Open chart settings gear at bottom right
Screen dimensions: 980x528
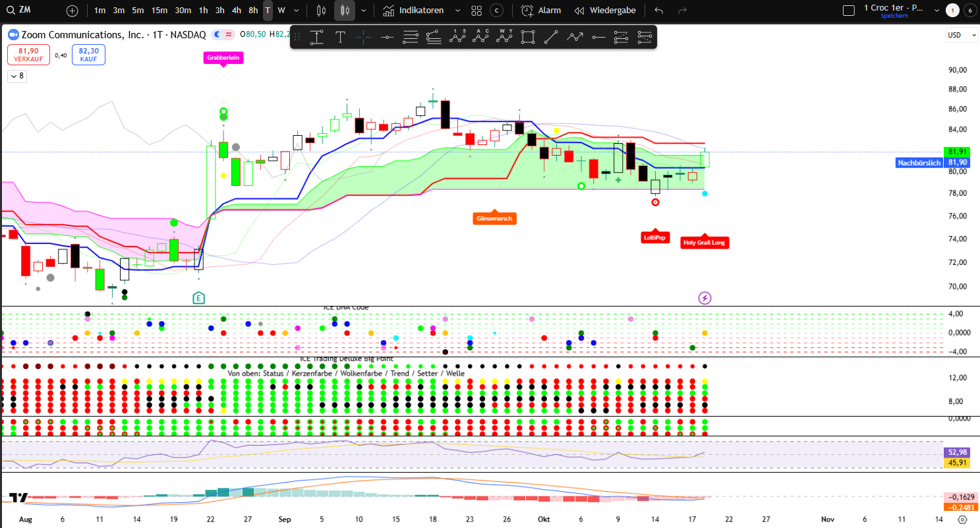tap(962, 519)
